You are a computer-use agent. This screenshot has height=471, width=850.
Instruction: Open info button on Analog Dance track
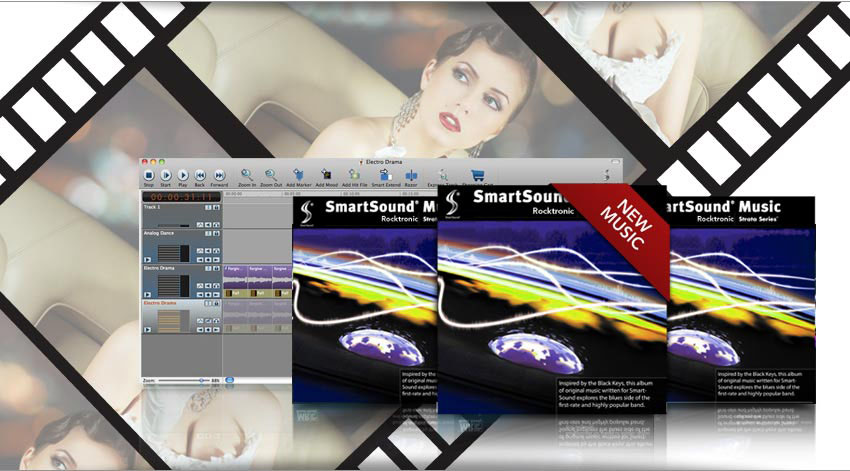tap(208, 234)
